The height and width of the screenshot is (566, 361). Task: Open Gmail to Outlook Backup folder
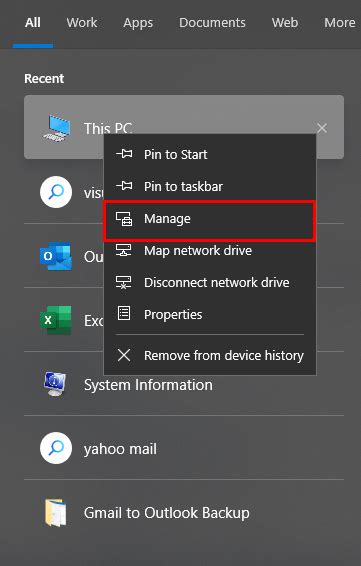click(x=184, y=513)
